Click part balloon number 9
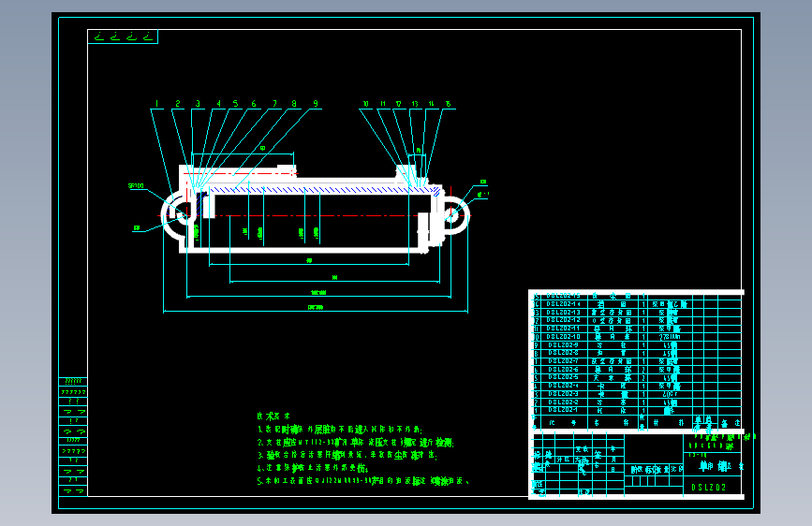Viewport: 812px width, 526px height. [316, 104]
